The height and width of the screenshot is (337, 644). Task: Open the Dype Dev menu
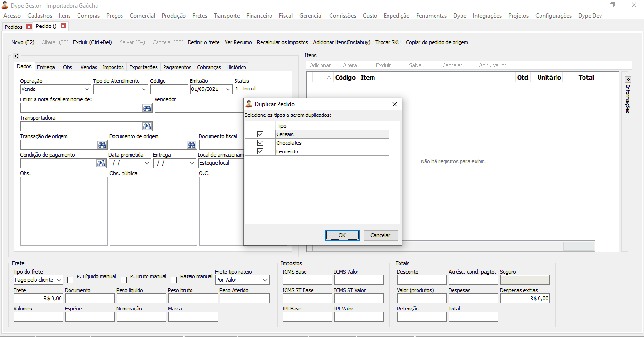coord(590,16)
